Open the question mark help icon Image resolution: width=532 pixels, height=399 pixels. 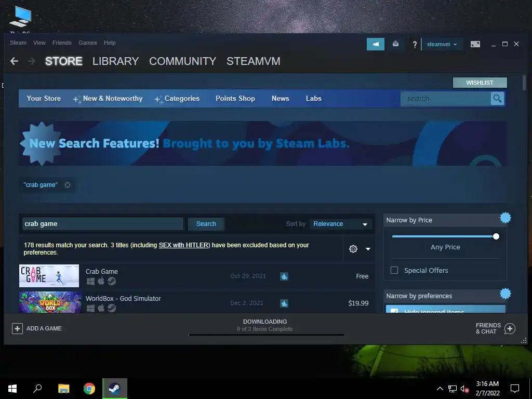(414, 45)
